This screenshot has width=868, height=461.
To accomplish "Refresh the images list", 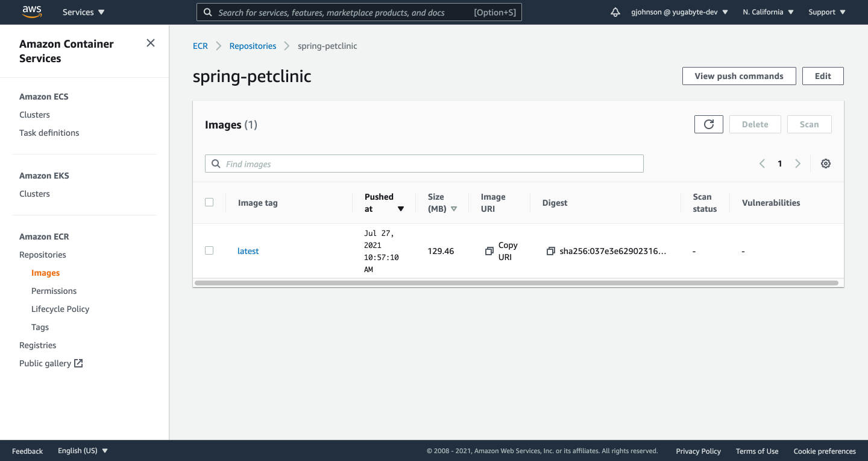I will click(708, 124).
